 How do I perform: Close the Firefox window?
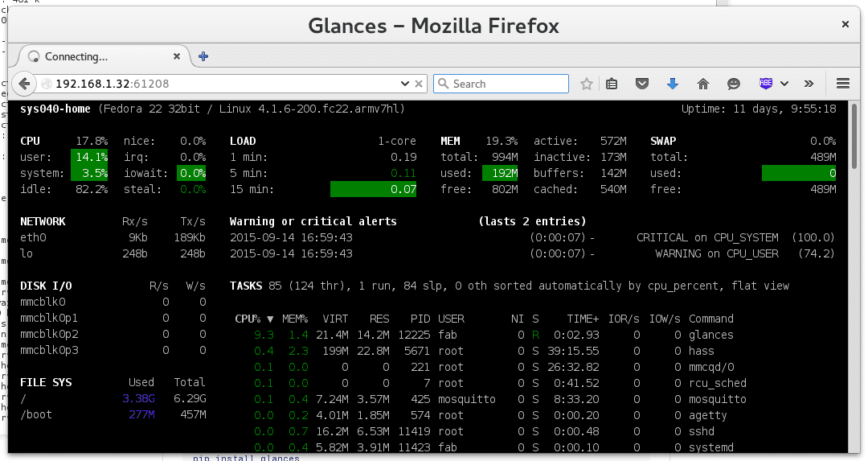(x=845, y=25)
